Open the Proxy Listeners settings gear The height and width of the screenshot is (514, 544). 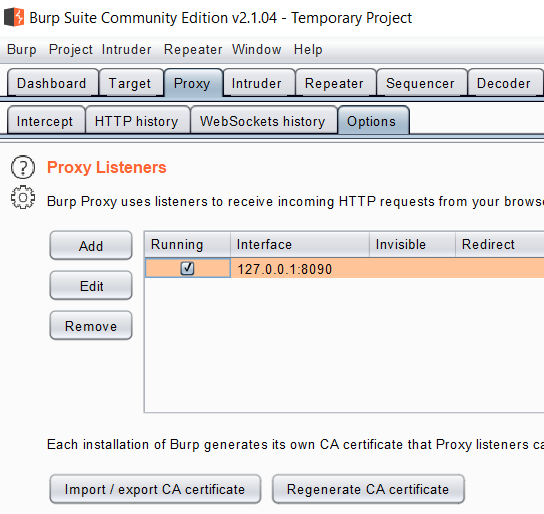(x=23, y=198)
